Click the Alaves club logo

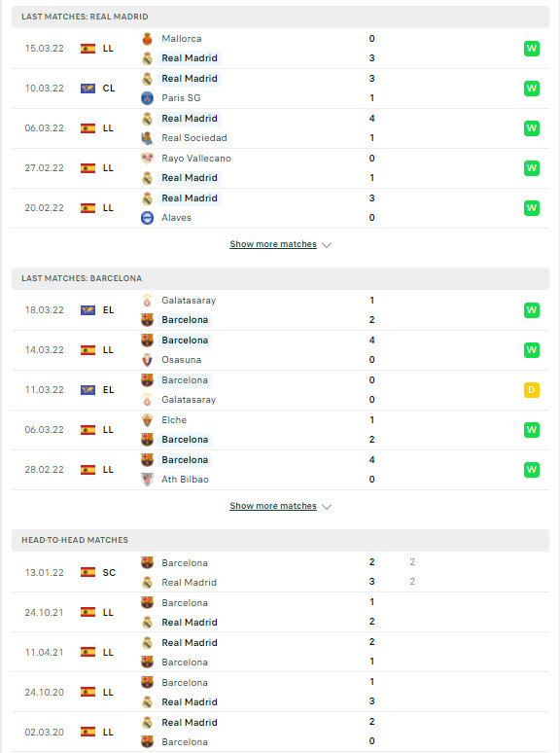pos(148,218)
